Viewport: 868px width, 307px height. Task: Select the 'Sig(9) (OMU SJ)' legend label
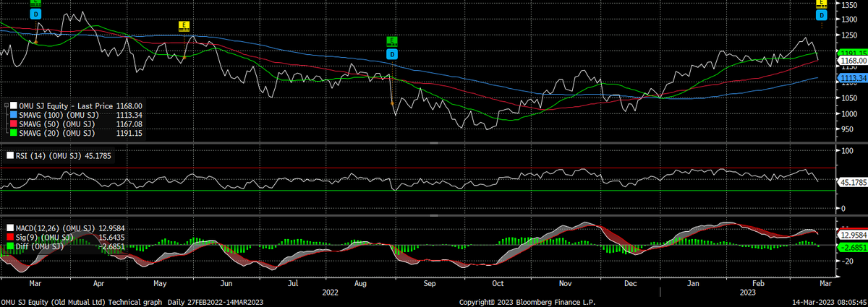tap(44, 238)
